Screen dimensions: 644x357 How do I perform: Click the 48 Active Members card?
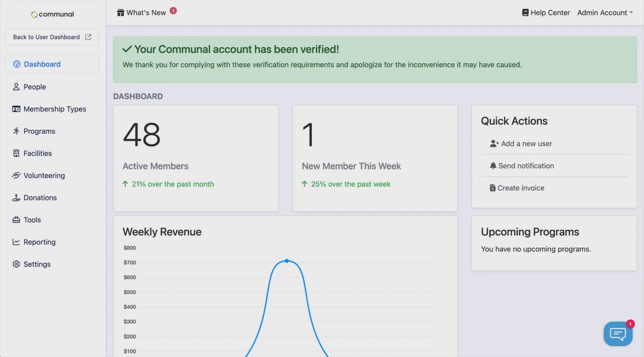196,158
